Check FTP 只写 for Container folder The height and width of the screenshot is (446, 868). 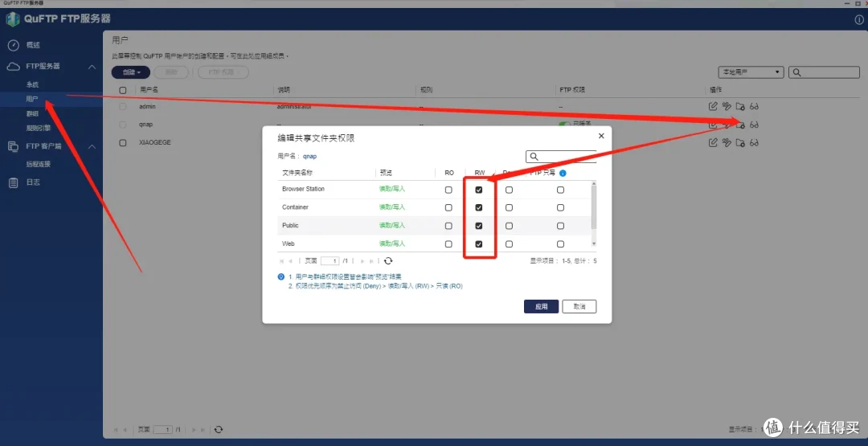click(561, 207)
